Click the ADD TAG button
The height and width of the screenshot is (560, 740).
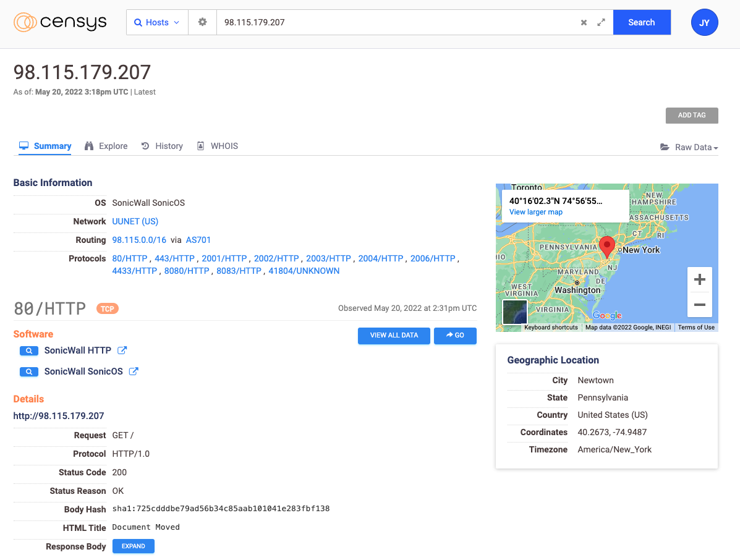691,115
